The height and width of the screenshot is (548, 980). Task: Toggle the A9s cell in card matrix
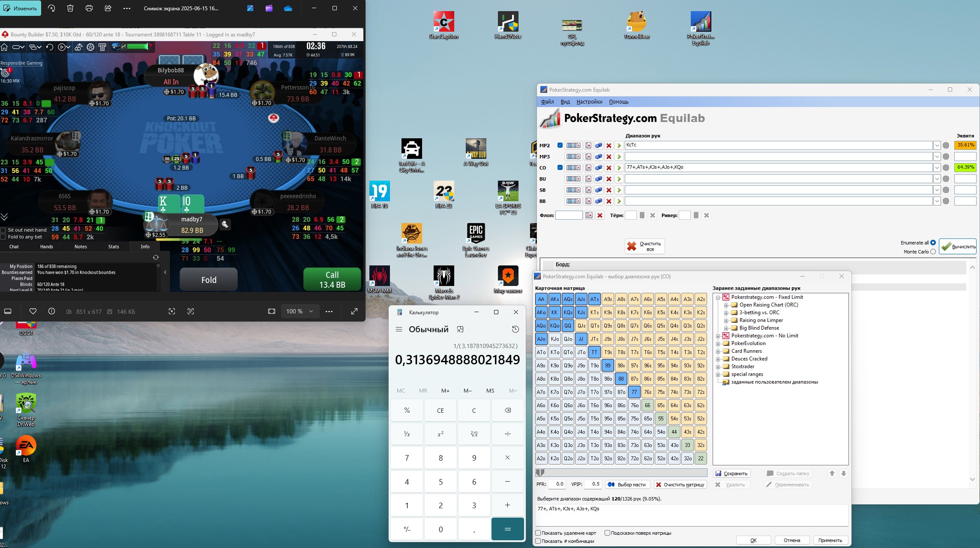click(x=608, y=299)
